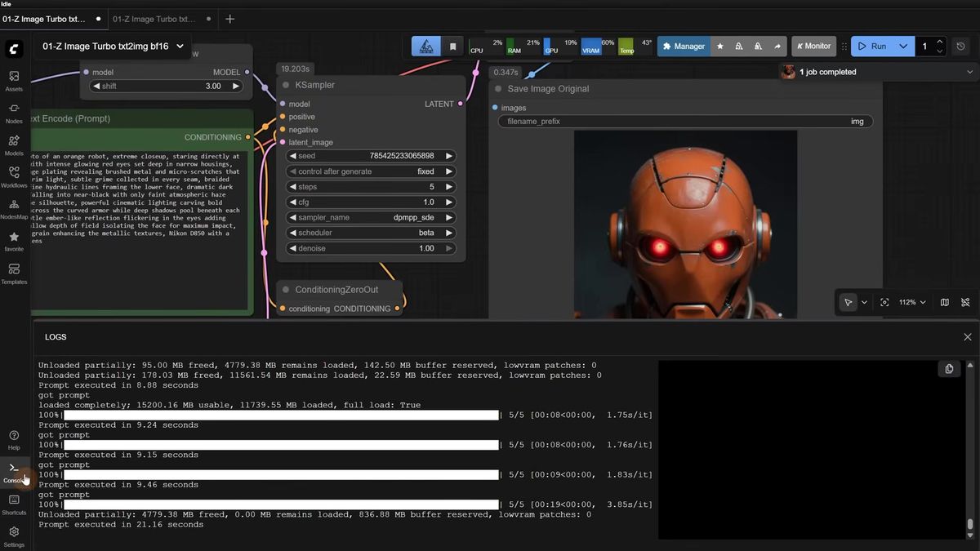This screenshot has width=980, height=551.
Task: Switch to the second workflow tab
Action: pos(162,19)
